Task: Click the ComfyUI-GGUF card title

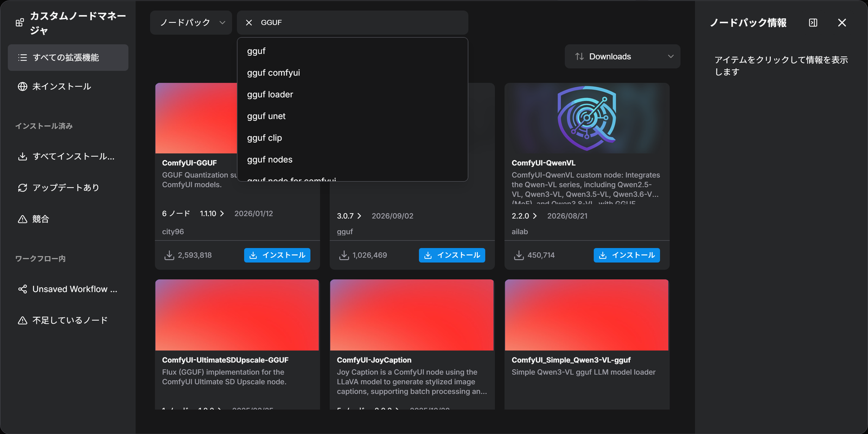Action: coord(189,163)
